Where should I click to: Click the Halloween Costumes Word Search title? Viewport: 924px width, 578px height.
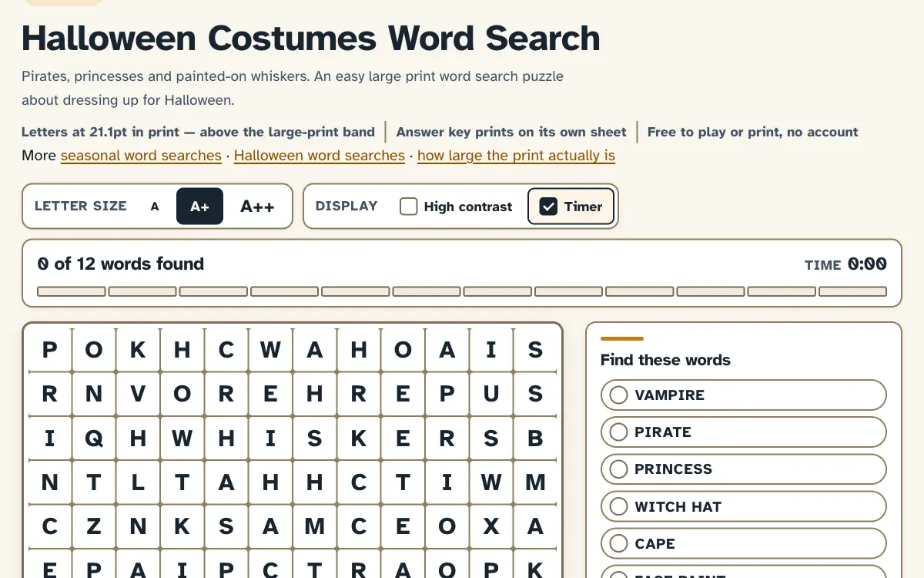click(x=311, y=38)
